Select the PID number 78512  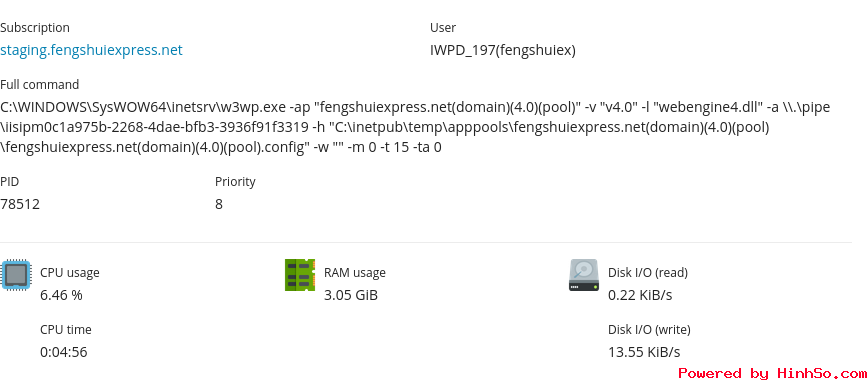[20, 204]
